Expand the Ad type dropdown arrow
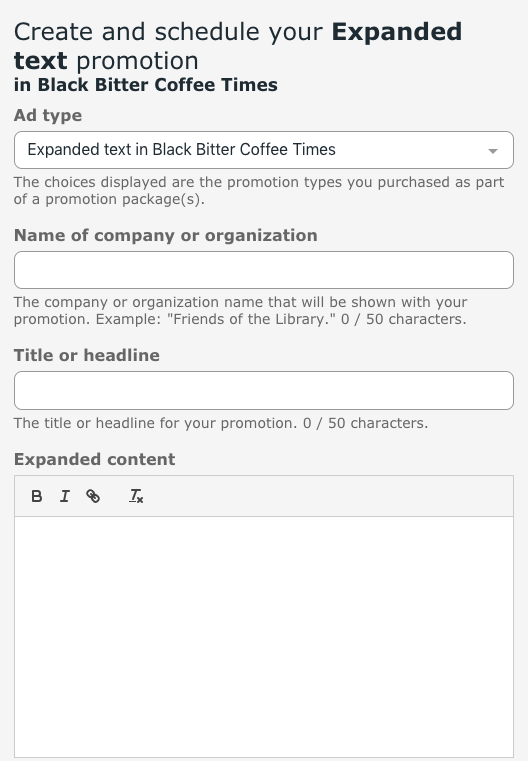Screen dimensions: 528x761 (493, 151)
